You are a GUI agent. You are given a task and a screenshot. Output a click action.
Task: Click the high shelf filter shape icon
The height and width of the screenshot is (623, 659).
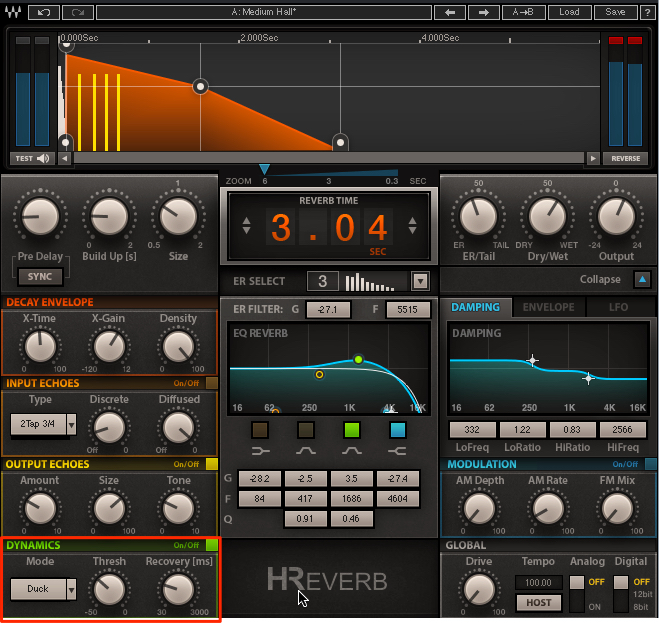tap(397, 451)
